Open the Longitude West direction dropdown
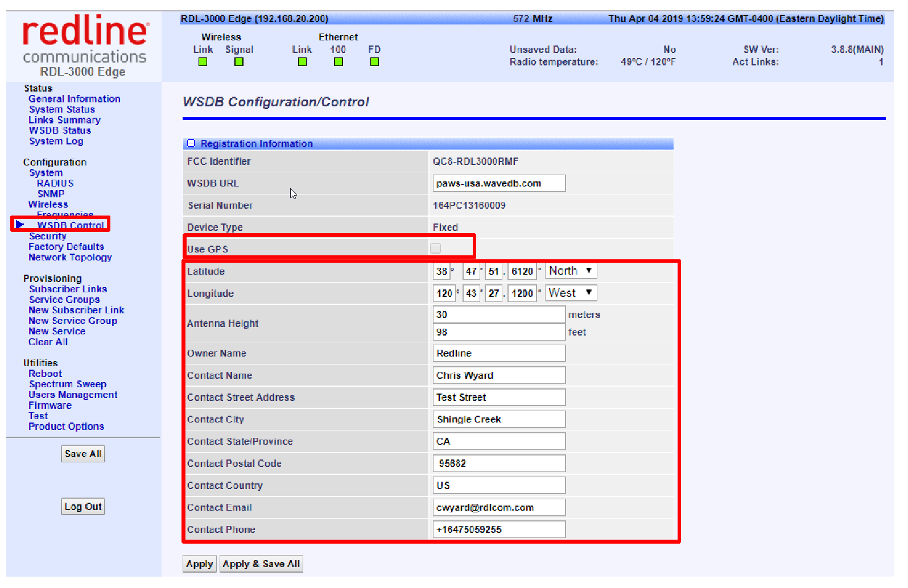Image resolution: width=908 pixels, height=588 pixels. (x=571, y=293)
